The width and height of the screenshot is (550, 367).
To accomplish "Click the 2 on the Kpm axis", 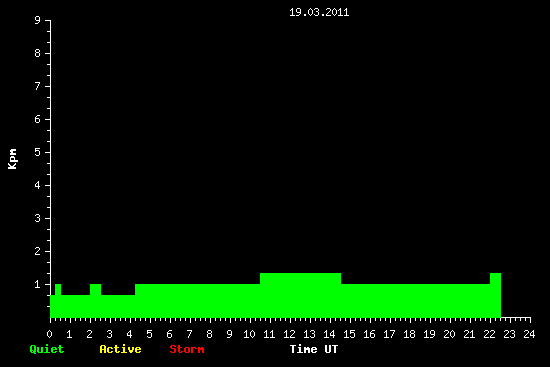I will 38,251.
